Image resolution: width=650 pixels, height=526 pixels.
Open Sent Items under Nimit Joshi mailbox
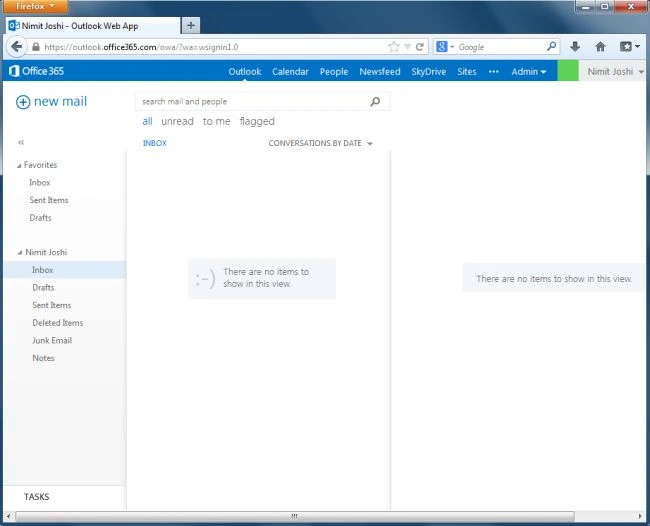click(52, 305)
